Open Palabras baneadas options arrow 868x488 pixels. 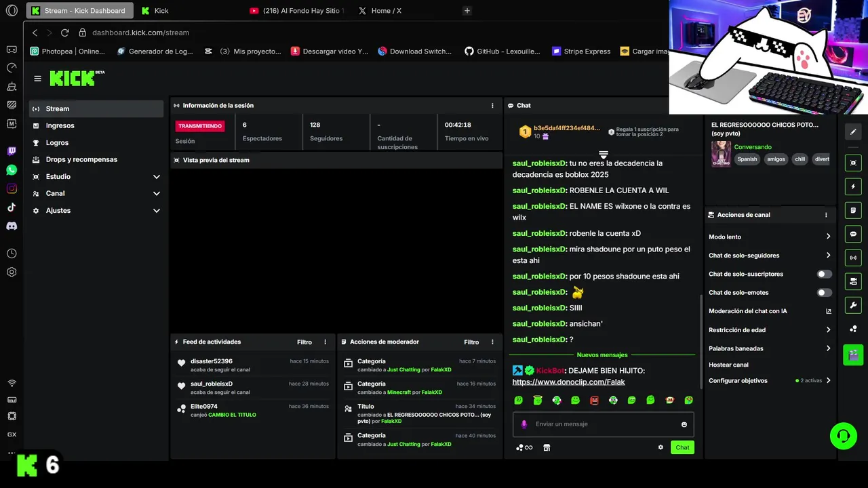[828, 348]
